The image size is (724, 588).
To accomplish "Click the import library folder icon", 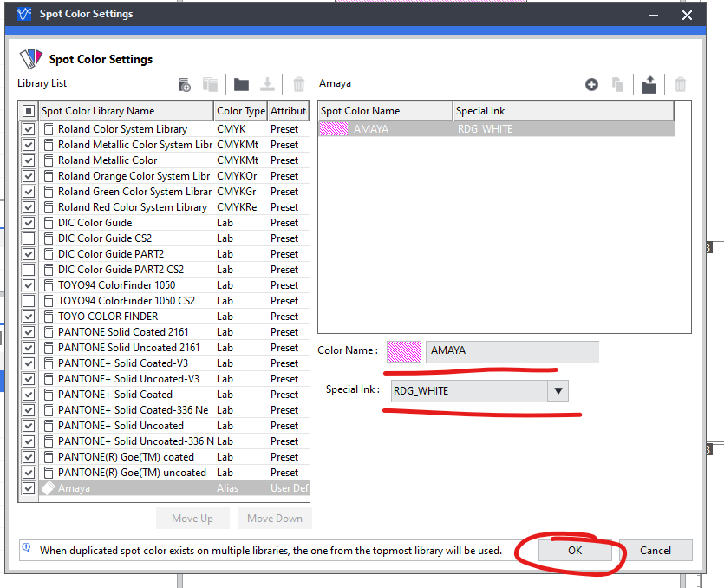I will tap(241, 84).
